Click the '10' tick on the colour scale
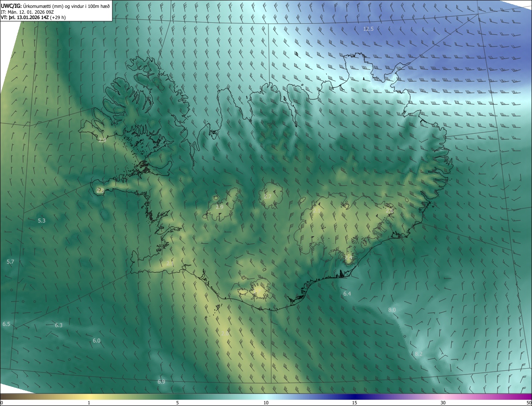The height and width of the screenshot is (406, 532). click(266, 403)
